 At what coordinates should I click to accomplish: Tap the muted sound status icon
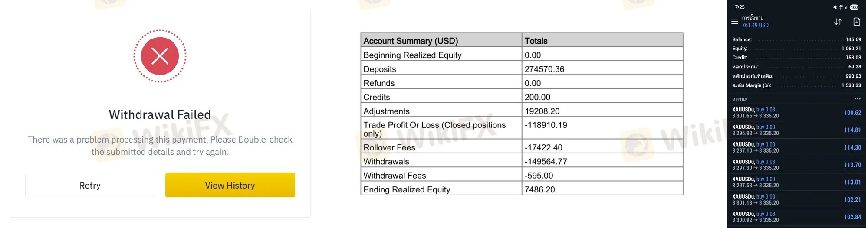835,7
